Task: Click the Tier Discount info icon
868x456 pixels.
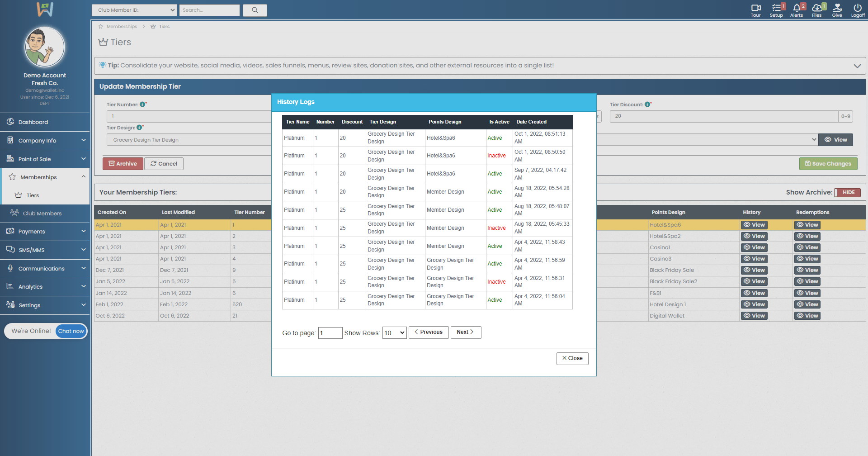Action: coord(647,104)
